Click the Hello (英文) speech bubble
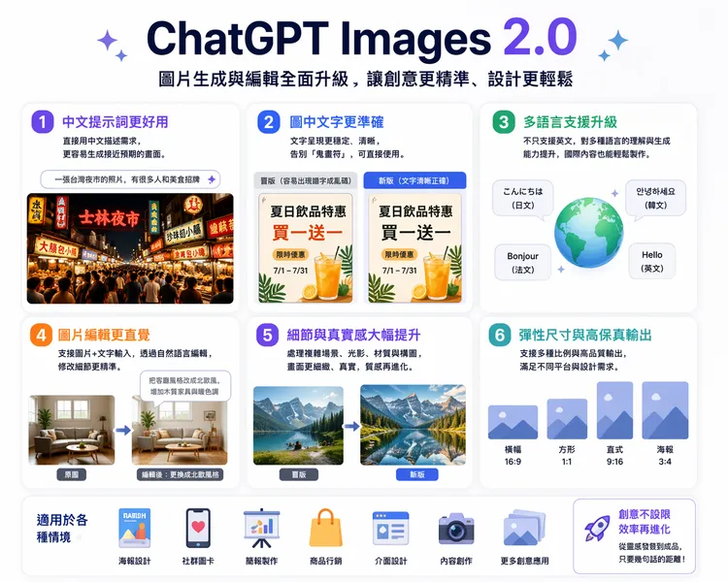Screen dimensions: 728x582 pyautogui.click(x=652, y=261)
